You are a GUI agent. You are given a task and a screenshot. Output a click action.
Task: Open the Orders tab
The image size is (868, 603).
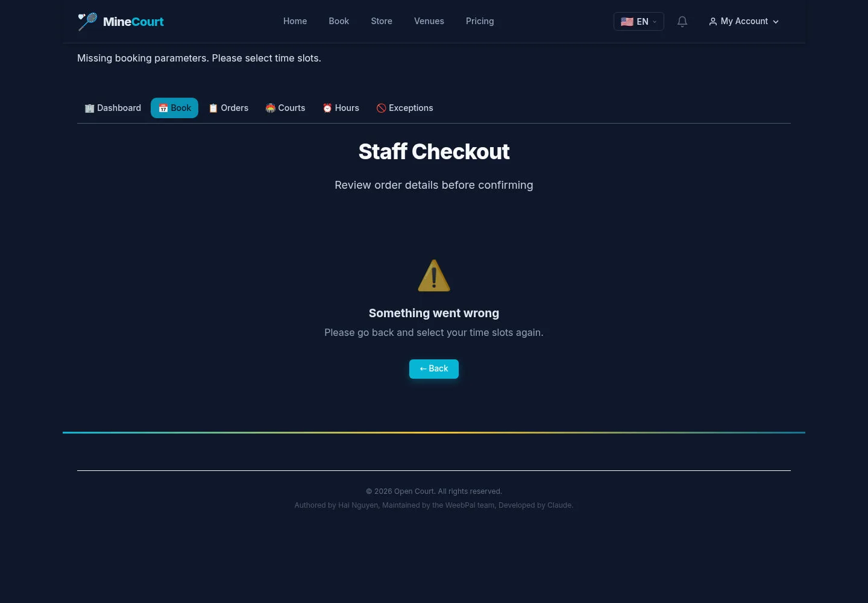[x=228, y=108]
